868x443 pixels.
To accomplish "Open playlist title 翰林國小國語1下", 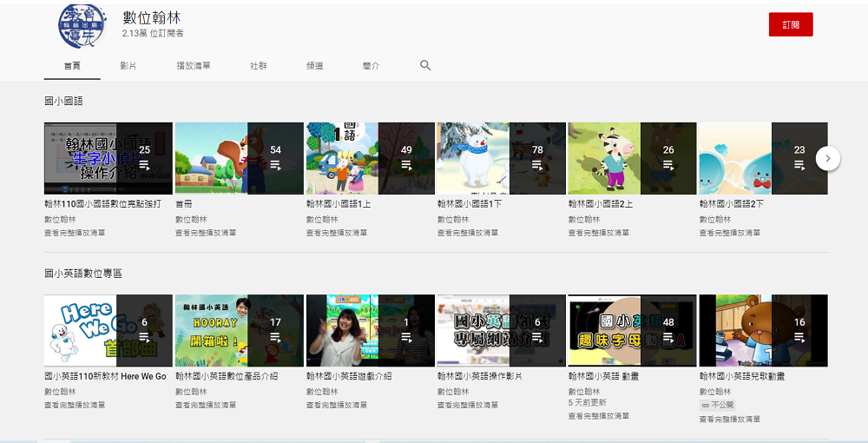I will tap(470, 204).
